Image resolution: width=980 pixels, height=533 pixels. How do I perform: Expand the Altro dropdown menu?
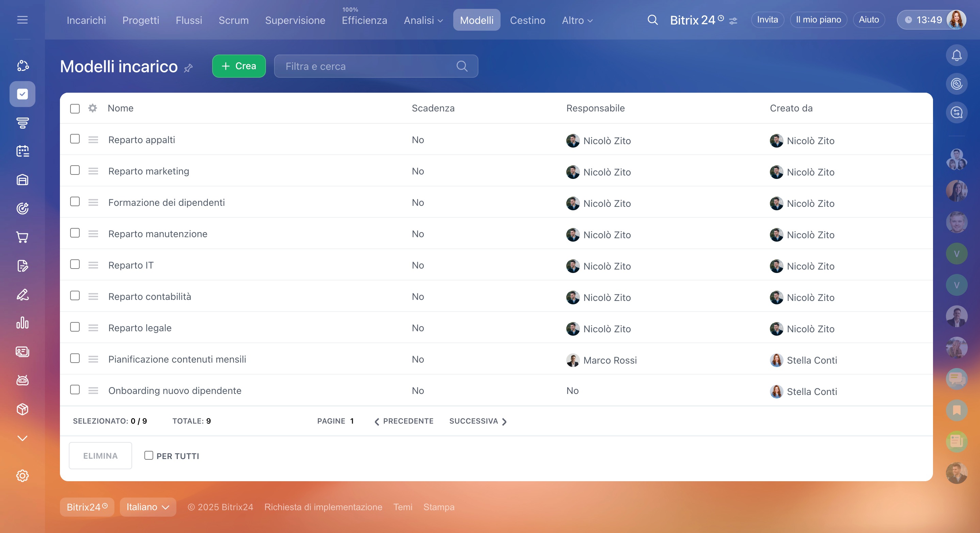coord(577,20)
